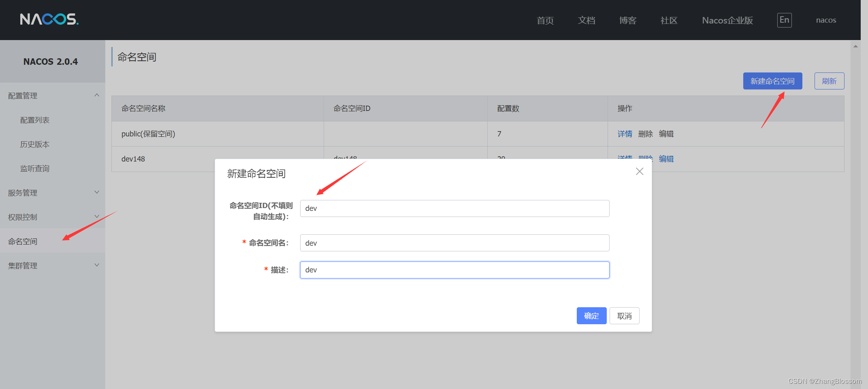The height and width of the screenshot is (389, 868).
Task: Open 详情 for public namespace
Action: (625, 134)
